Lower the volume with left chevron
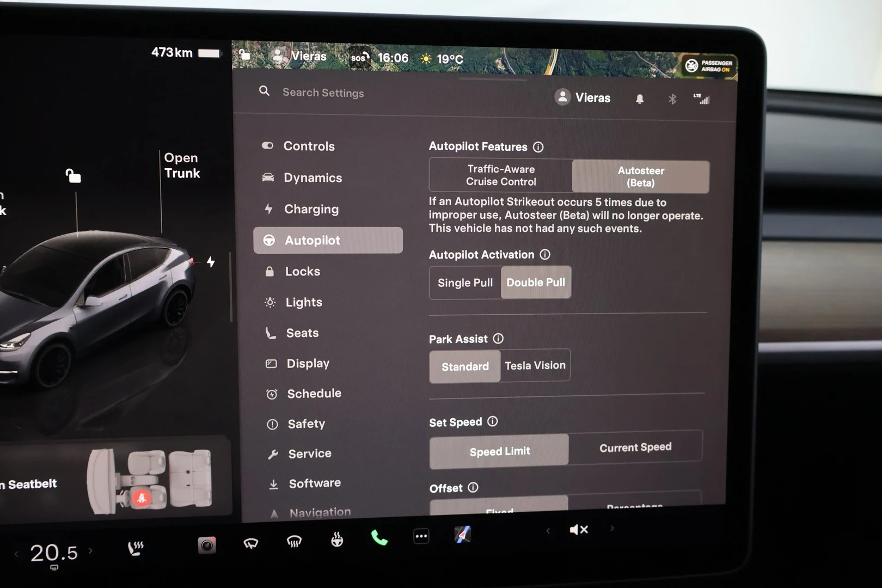This screenshot has height=588, width=882. (548, 531)
